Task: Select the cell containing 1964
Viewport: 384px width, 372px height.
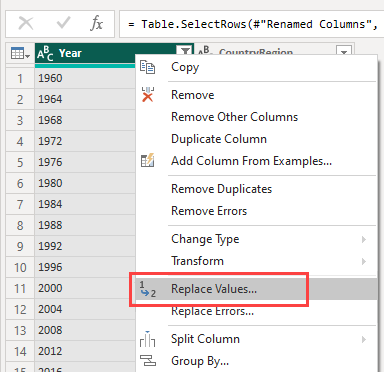Action: (85, 99)
